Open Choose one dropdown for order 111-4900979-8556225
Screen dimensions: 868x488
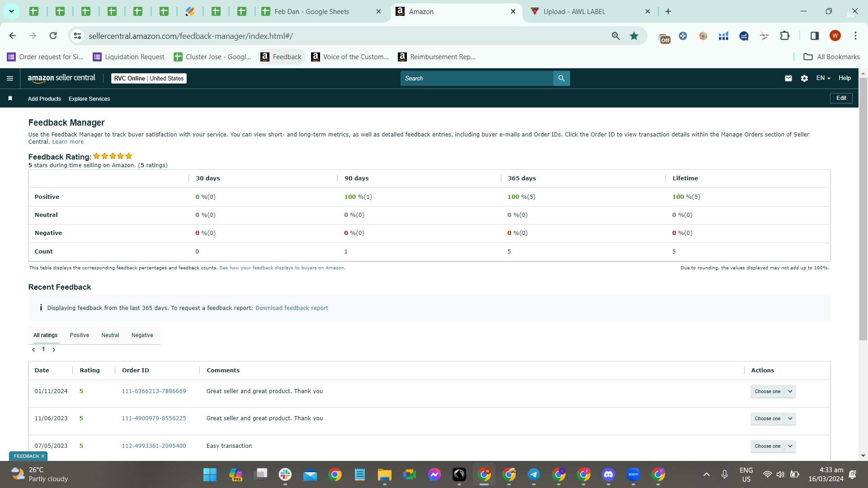[x=773, y=418]
